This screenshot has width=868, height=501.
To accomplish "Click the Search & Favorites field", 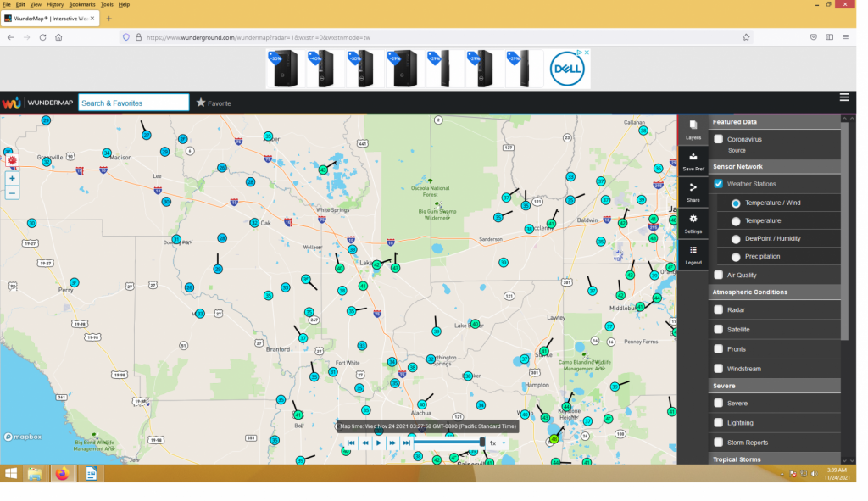I will (135, 104).
